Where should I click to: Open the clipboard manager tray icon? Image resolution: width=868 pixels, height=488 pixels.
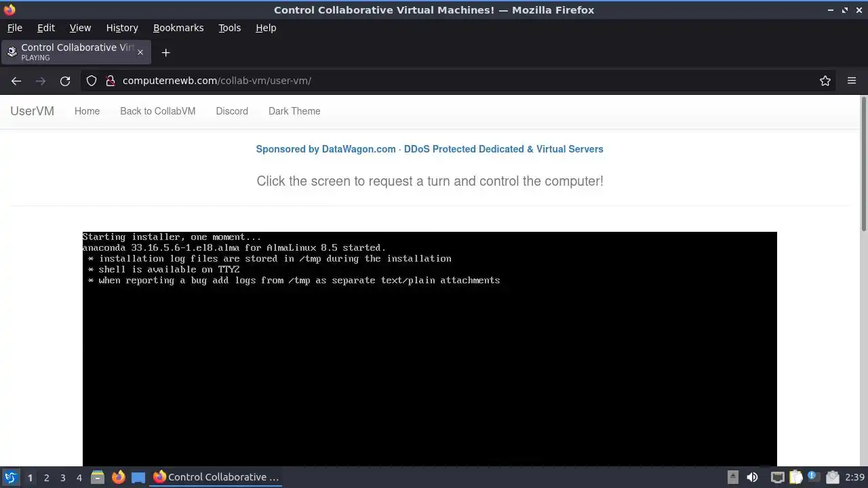pos(796,477)
